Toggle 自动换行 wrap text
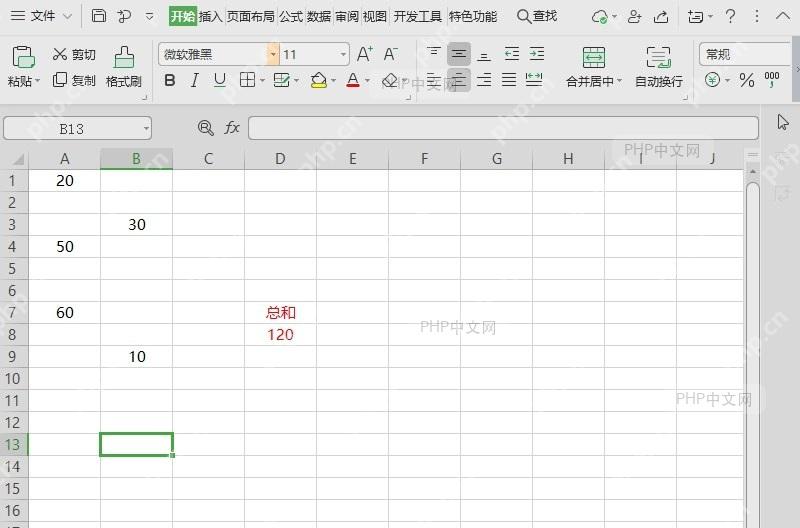The image size is (800, 528). [x=658, y=67]
